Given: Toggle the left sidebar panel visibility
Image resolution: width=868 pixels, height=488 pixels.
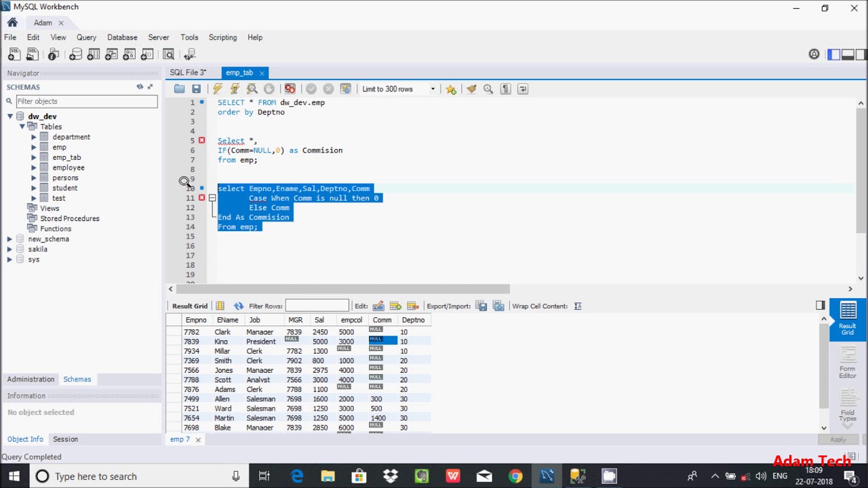Looking at the screenshot, I should 834,54.
